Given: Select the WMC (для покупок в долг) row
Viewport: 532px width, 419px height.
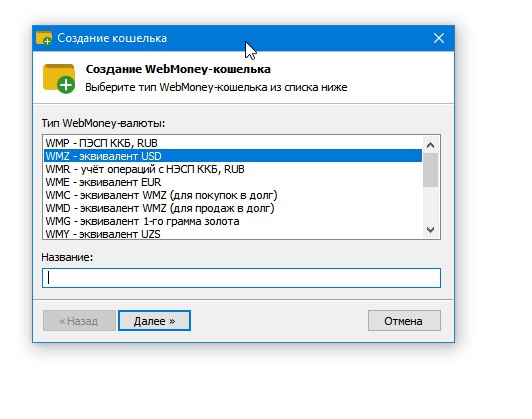Looking at the screenshot, I should click(233, 195).
